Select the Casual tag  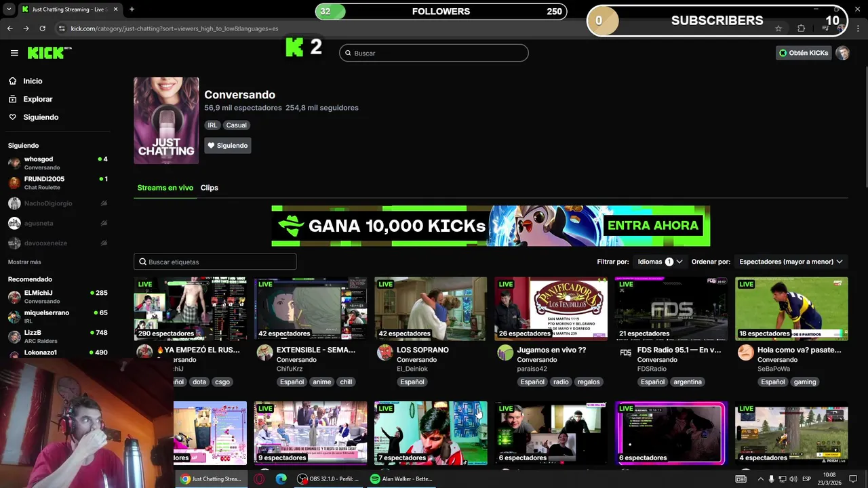[x=236, y=125]
